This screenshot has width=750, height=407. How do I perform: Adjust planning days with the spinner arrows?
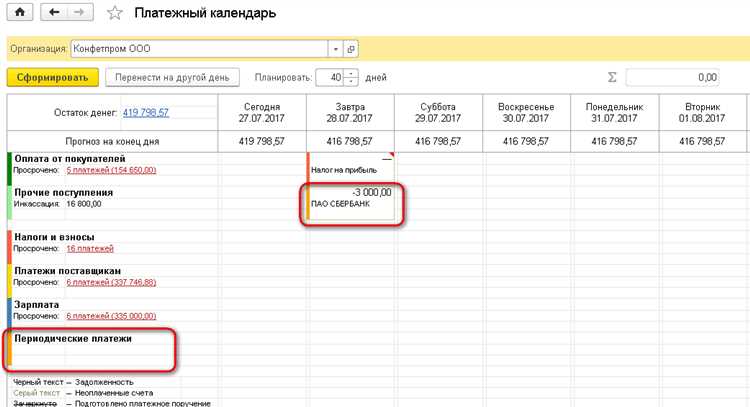(x=351, y=78)
